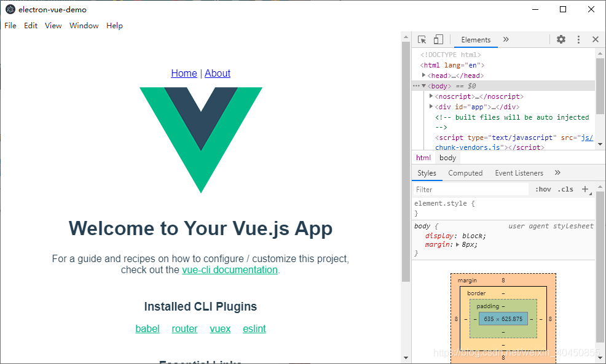
Task: Show more DevTools panels chevron
Action: [506, 39]
